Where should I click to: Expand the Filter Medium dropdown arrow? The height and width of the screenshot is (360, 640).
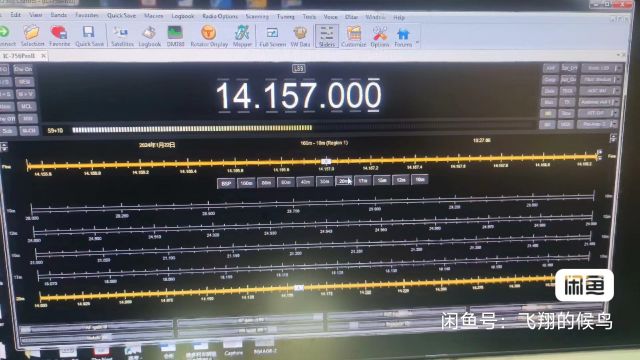pyautogui.click(x=617, y=79)
